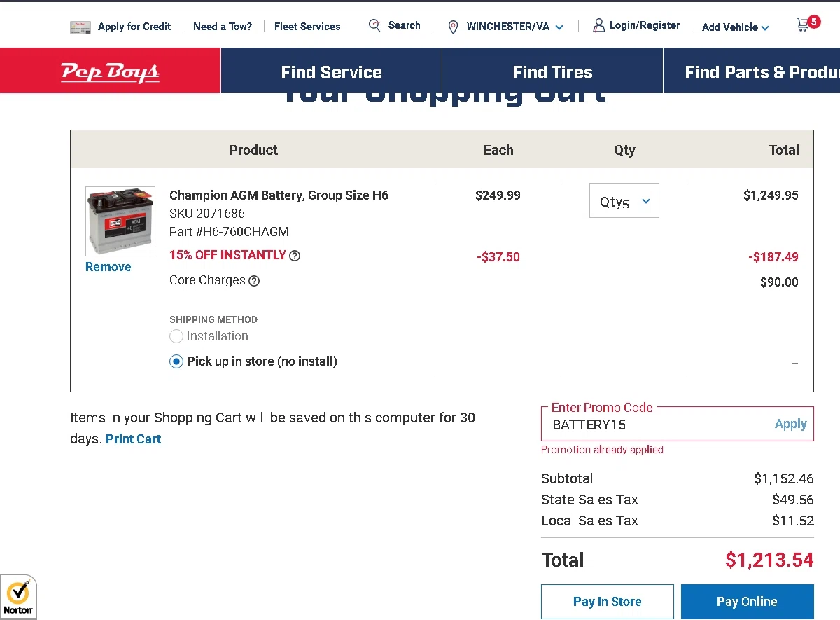The height and width of the screenshot is (620, 840).
Task: Open the Qty 5 dropdown
Action: pos(624,201)
